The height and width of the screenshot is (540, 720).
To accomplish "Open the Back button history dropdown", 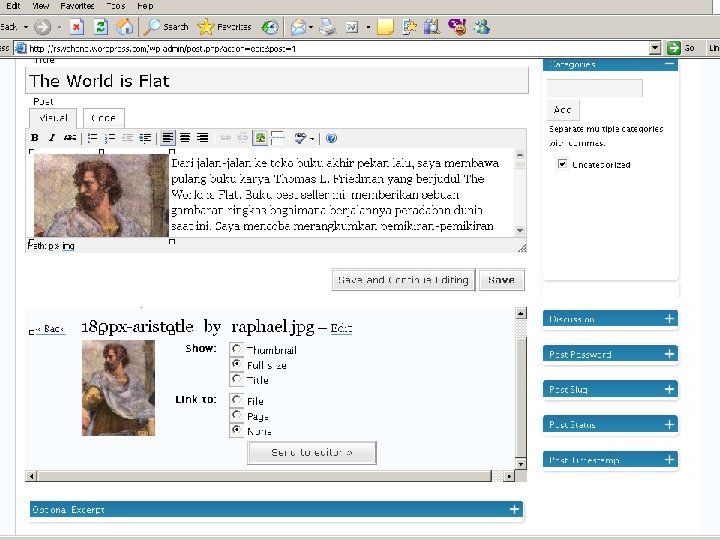I will tap(26, 27).
